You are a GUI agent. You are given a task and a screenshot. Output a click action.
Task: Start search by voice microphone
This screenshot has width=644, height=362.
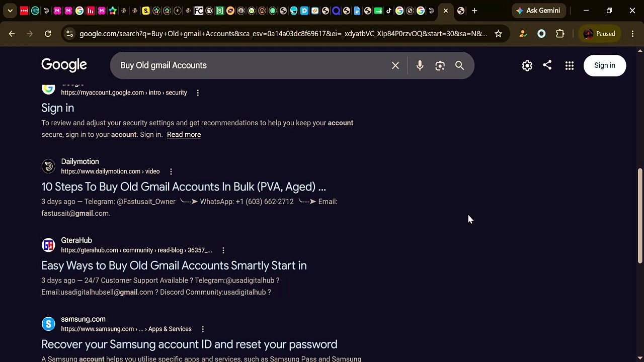click(420, 65)
